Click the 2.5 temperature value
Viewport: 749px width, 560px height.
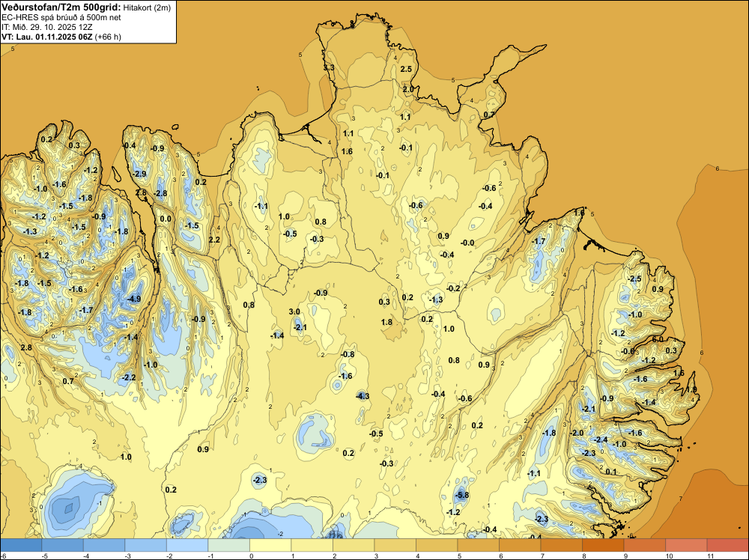(x=406, y=69)
